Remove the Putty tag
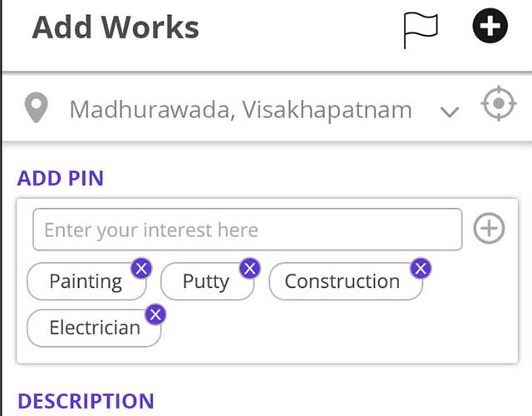This screenshot has width=532, height=416. [249, 268]
